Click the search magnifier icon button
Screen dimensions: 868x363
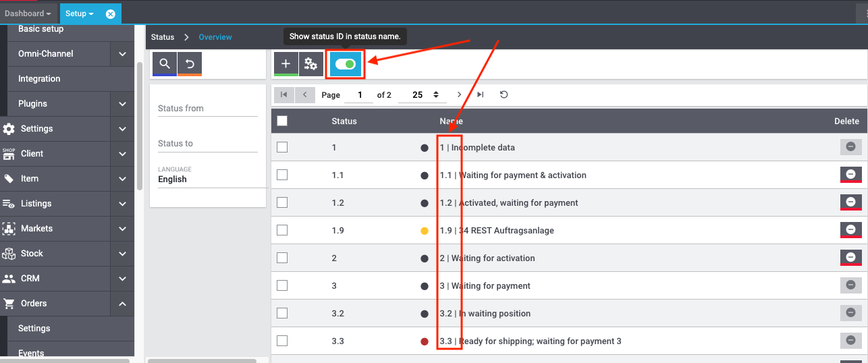[x=165, y=63]
